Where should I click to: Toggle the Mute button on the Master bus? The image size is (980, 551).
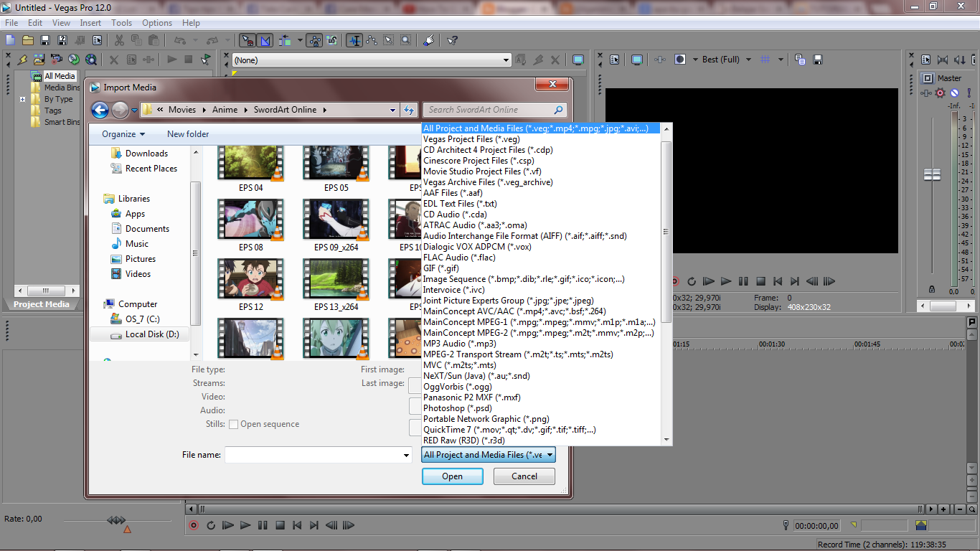coord(954,93)
